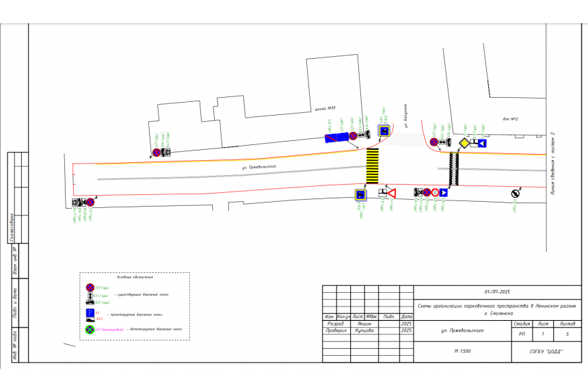588x392 pixels.
Task: Click the pedestrian crossing sign below the yellow crosswalk
Action: point(360,195)
